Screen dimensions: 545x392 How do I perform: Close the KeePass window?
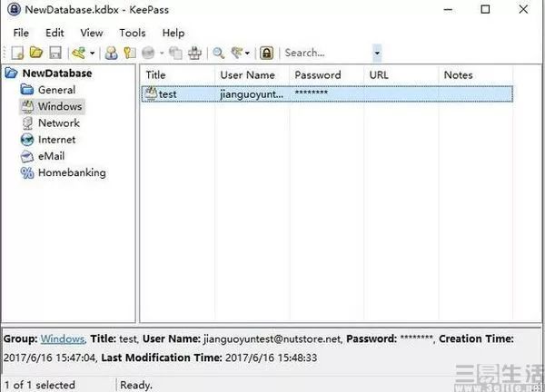[x=523, y=9]
